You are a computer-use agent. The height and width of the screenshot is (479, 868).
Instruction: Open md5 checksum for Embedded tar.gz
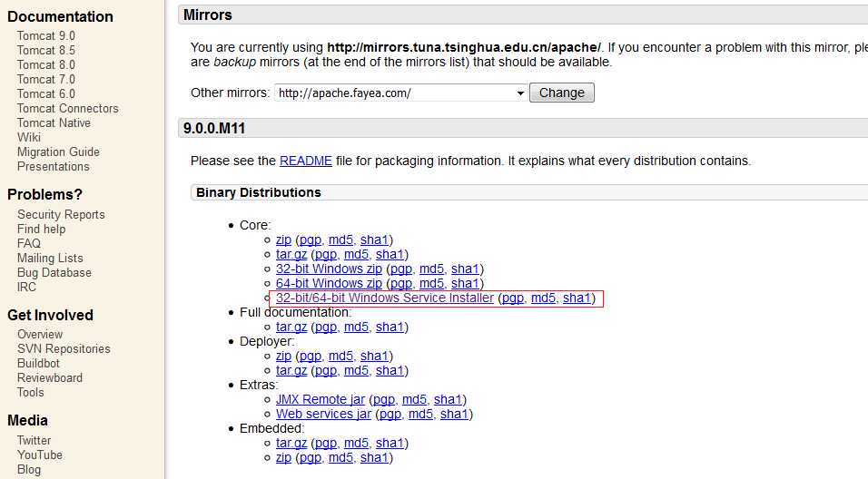point(356,443)
